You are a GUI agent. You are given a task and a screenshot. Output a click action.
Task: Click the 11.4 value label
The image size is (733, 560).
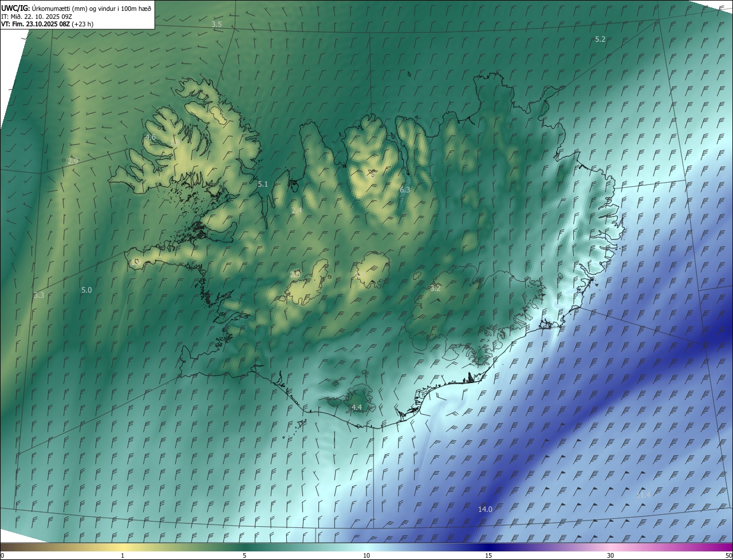[643, 495]
